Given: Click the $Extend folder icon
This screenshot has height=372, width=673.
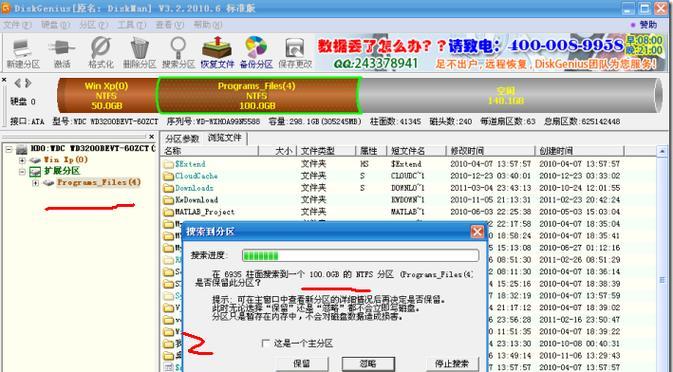Looking at the screenshot, I should click(168, 164).
